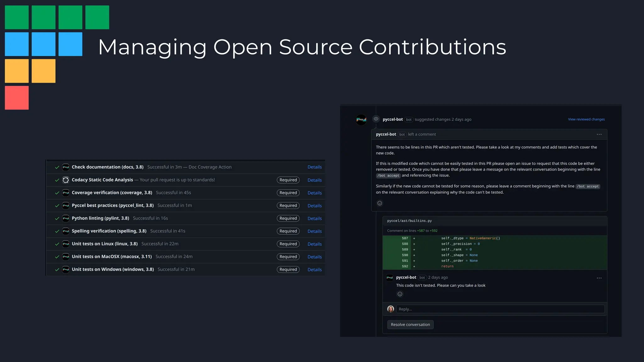Viewport: 644px width, 362px height.
Task: Add emoji reaction to untested code comment
Action: [x=400, y=294]
